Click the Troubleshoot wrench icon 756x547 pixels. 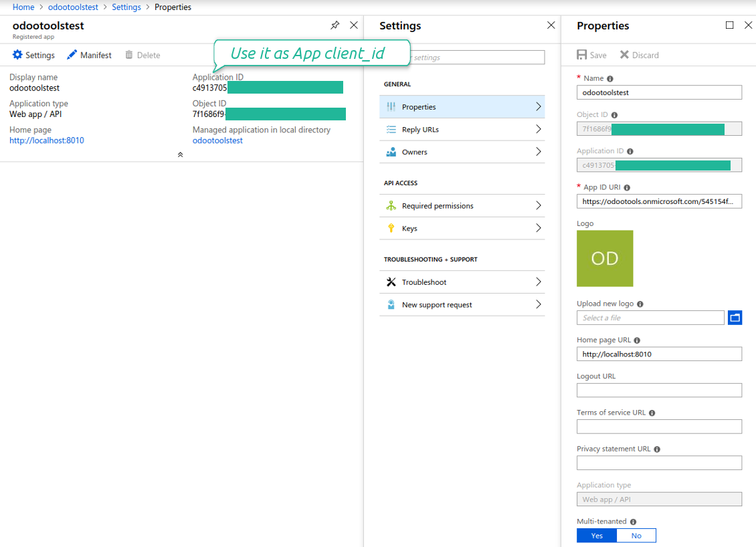pyautogui.click(x=391, y=282)
